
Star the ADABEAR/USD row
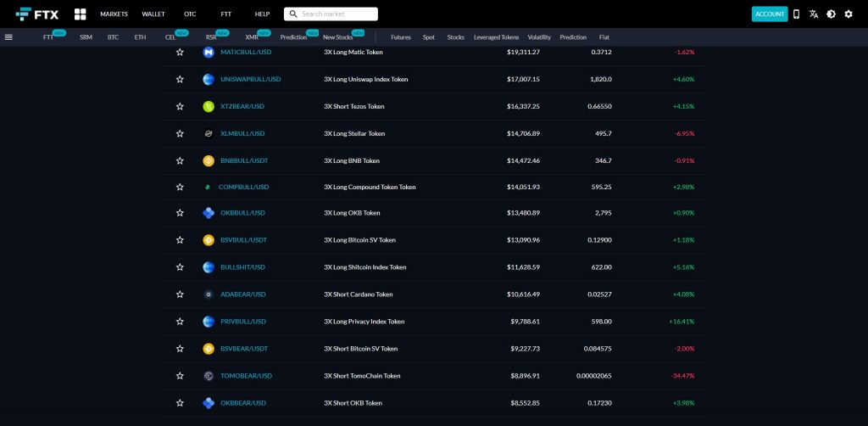click(180, 294)
